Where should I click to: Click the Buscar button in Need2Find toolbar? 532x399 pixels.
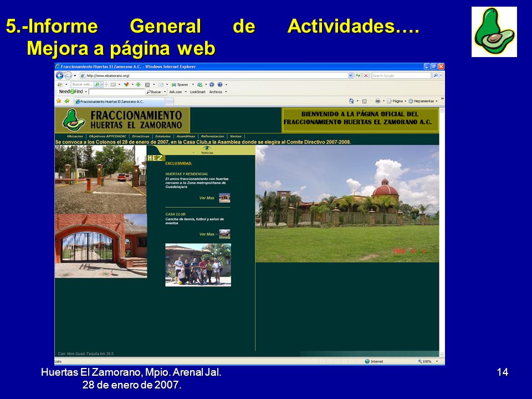pyautogui.click(x=154, y=91)
